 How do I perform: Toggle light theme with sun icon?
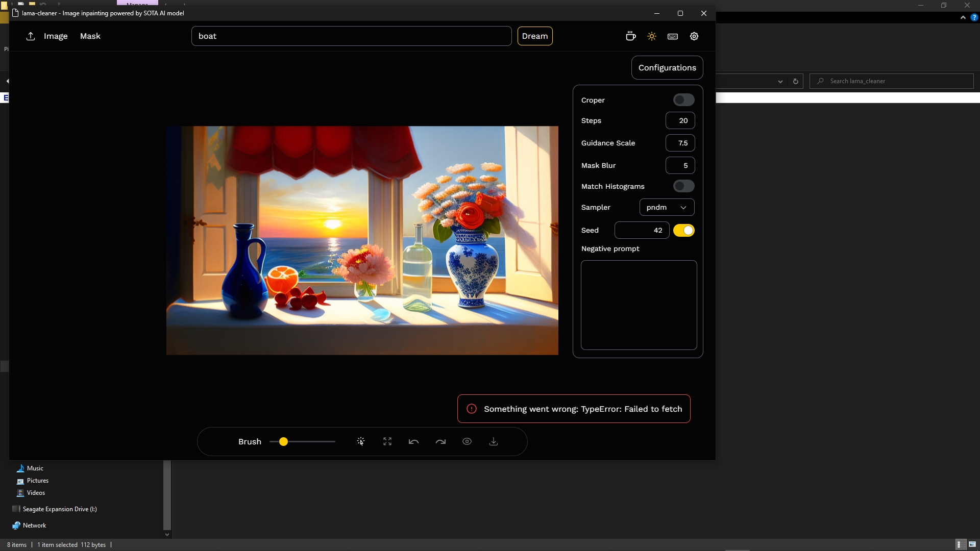click(652, 36)
